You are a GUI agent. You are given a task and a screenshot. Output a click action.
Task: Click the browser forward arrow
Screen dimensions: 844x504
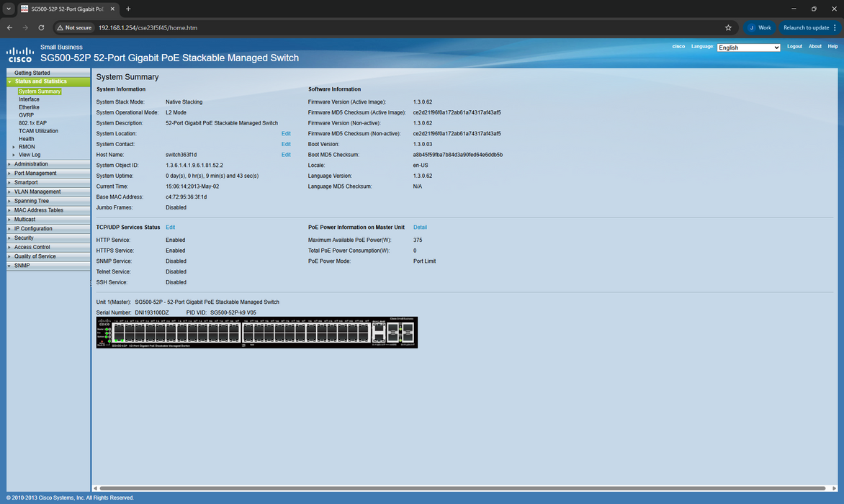point(25,27)
